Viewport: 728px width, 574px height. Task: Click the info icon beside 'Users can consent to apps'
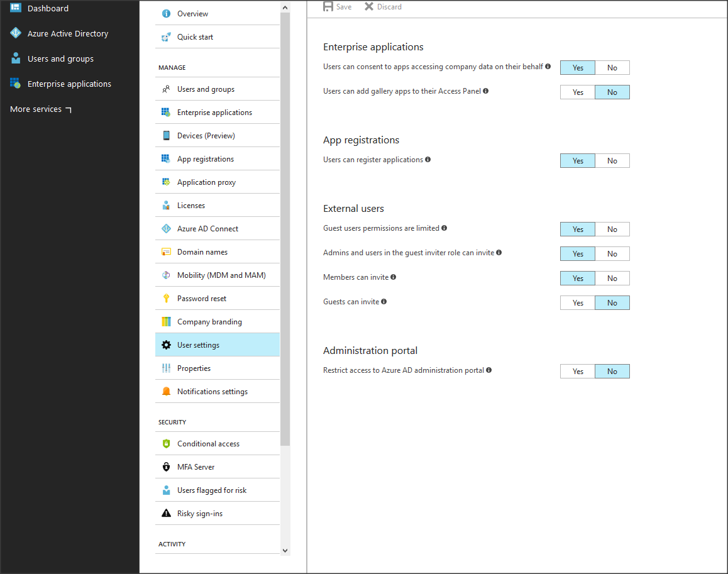coord(548,65)
